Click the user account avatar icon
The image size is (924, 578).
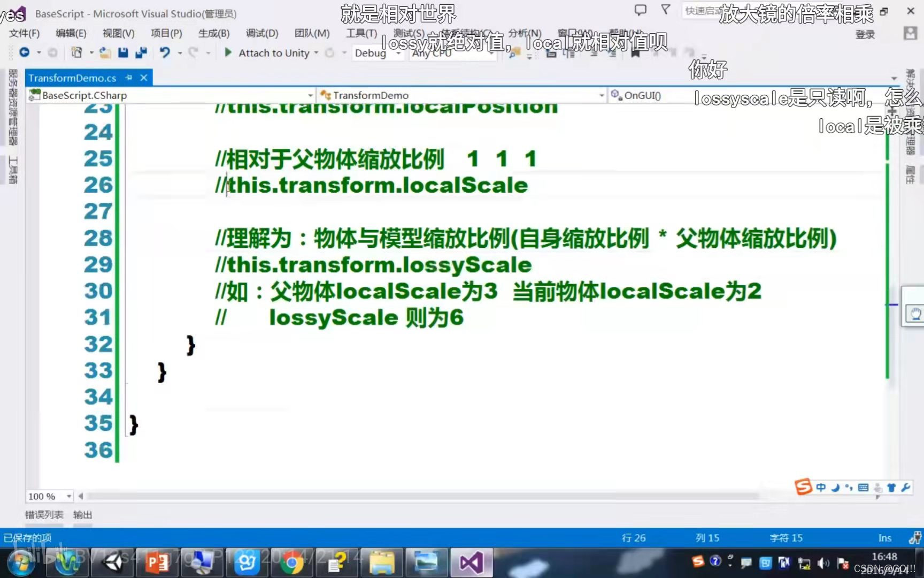point(910,34)
